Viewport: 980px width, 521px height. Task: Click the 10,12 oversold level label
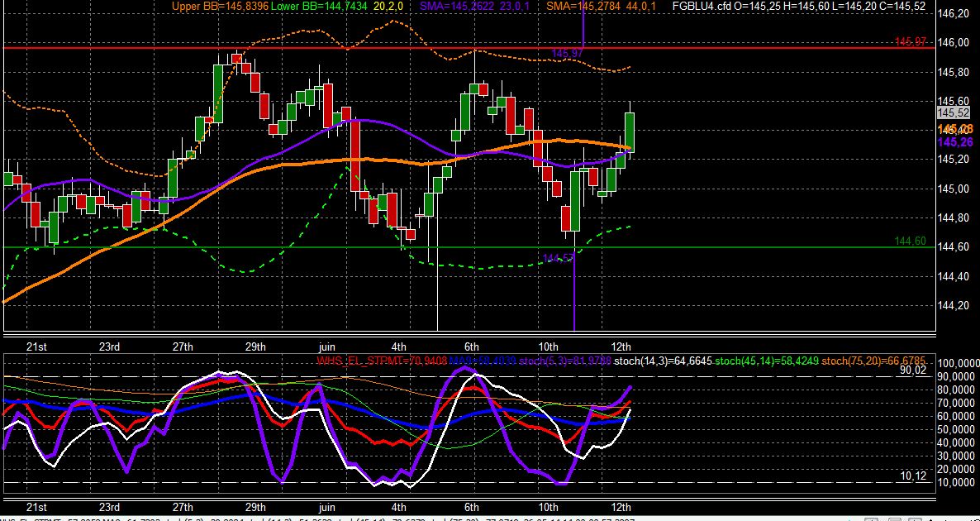(913, 476)
